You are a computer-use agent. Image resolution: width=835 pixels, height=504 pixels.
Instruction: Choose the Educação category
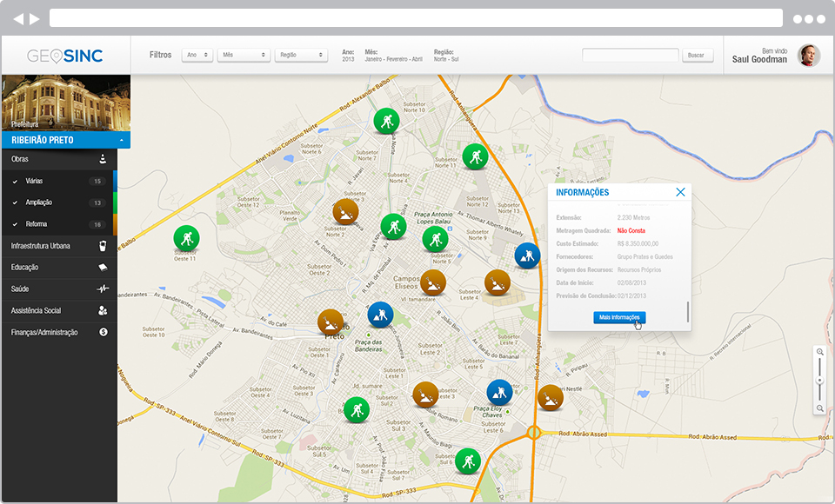coord(60,267)
